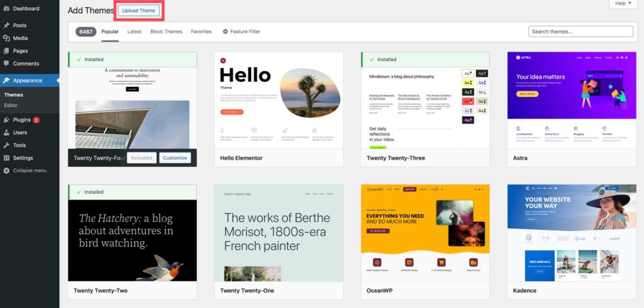Switch to the Latest themes tab

134,31
